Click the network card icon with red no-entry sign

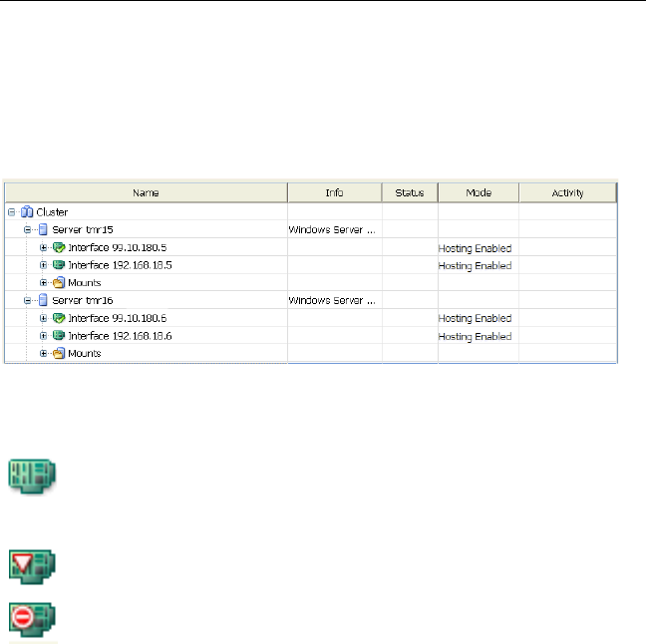32,618
